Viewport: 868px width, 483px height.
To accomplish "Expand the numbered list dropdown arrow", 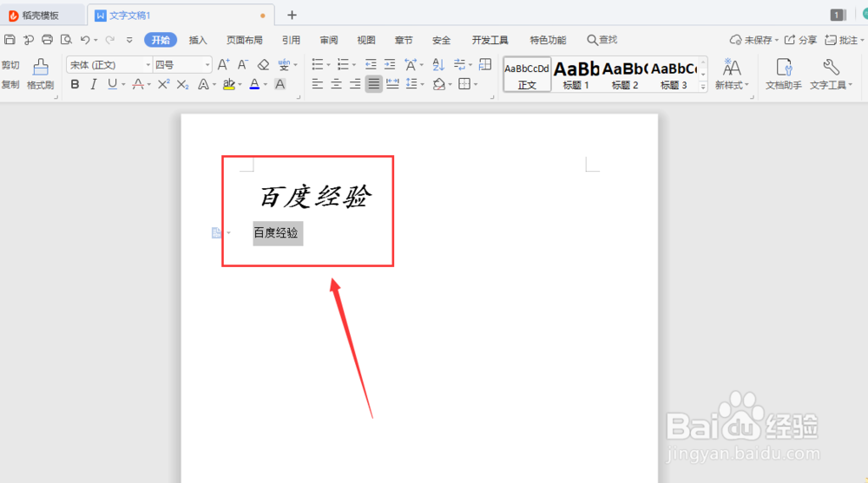I will point(354,65).
